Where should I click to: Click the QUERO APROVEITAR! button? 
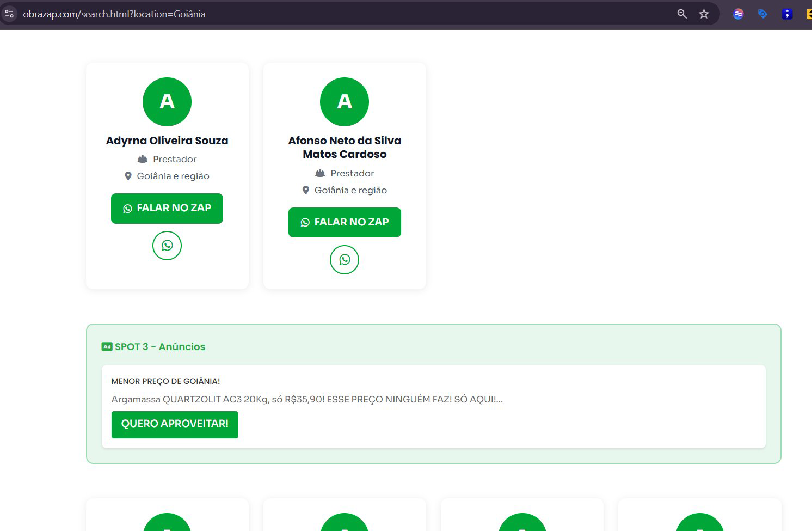[175, 425]
